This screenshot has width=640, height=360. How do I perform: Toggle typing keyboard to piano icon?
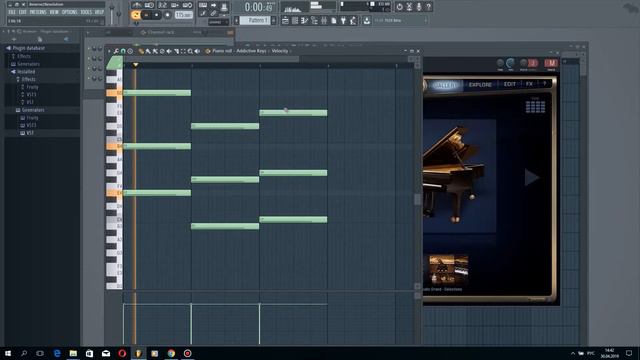point(202,5)
